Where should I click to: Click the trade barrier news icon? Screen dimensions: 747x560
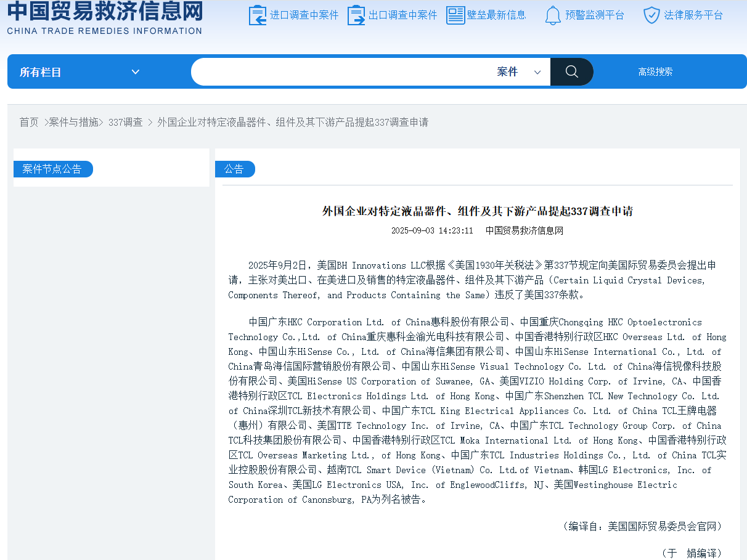[x=455, y=15]
